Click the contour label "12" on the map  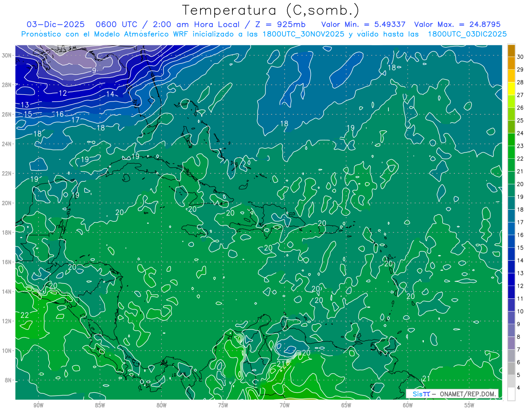pyautogui.click(x=63, y=93)
